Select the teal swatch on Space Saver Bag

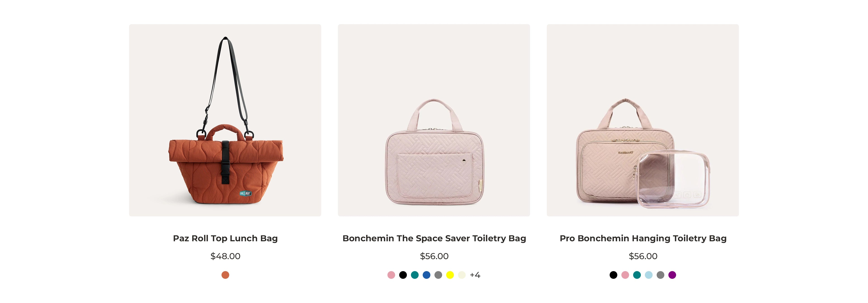pos(415,275)
